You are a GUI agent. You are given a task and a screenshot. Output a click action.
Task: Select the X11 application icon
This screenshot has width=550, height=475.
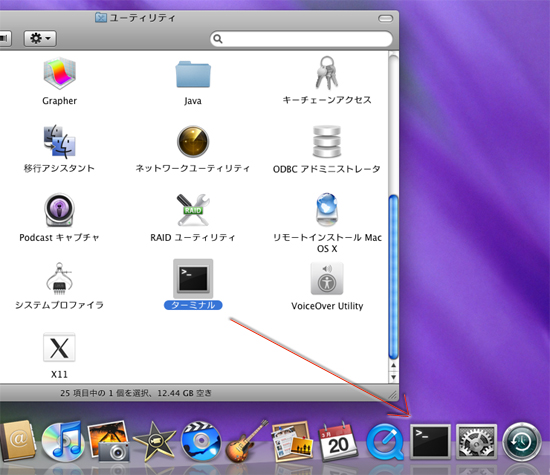[x=59, y=348]
